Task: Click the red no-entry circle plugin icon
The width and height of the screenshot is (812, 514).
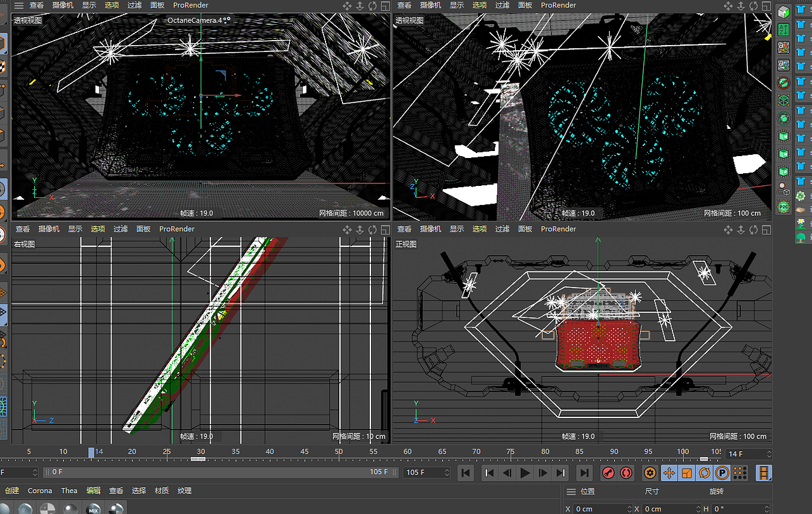Action: [783, 82]
